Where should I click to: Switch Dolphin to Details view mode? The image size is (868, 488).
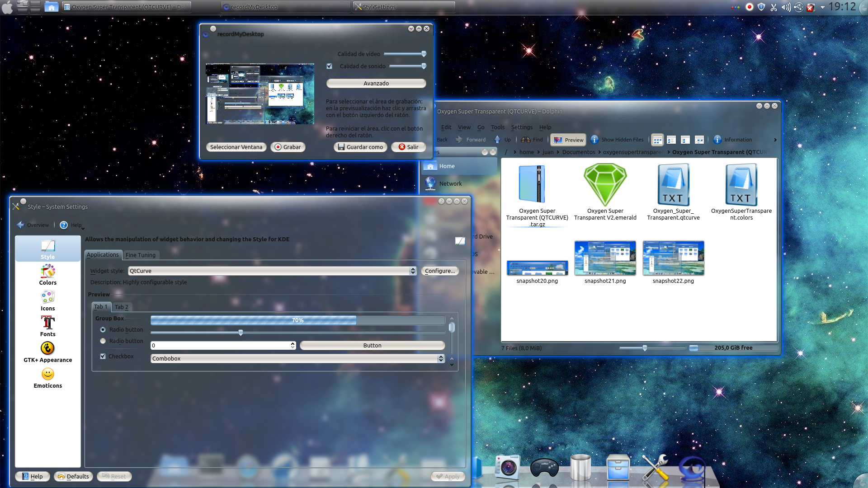(x=671, y=140)
